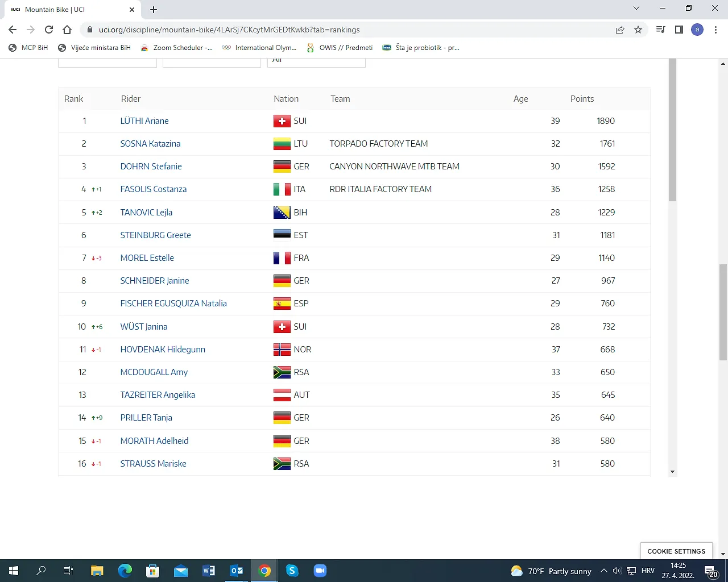
Task: Open the browser side panel icon
Action: click(679, 30)
